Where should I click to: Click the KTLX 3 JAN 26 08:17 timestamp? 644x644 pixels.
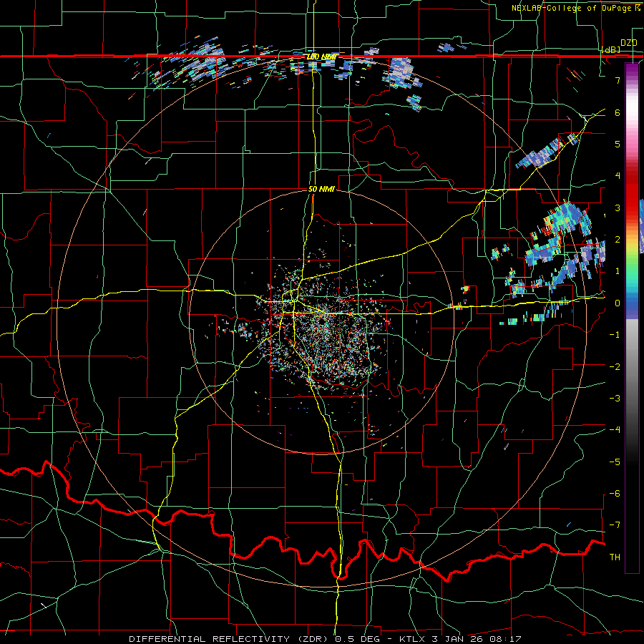tap(460, 639)
